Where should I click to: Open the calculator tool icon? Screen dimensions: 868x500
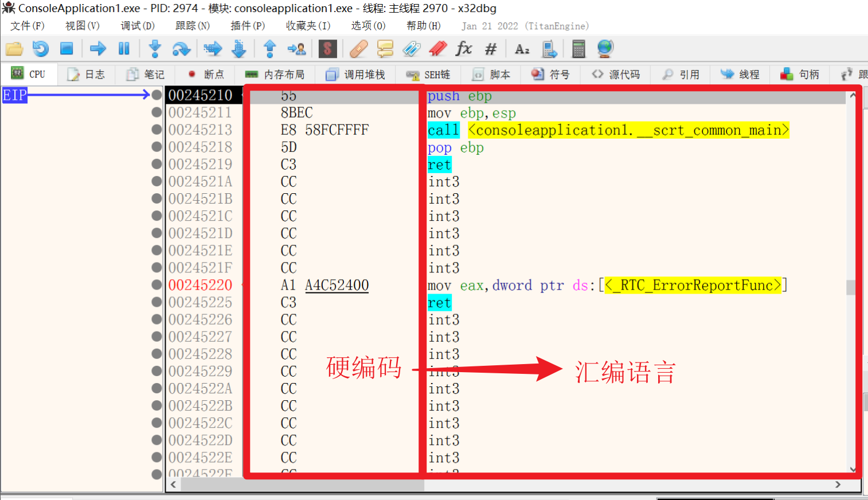pyautogui.click(x=578, y=49)
